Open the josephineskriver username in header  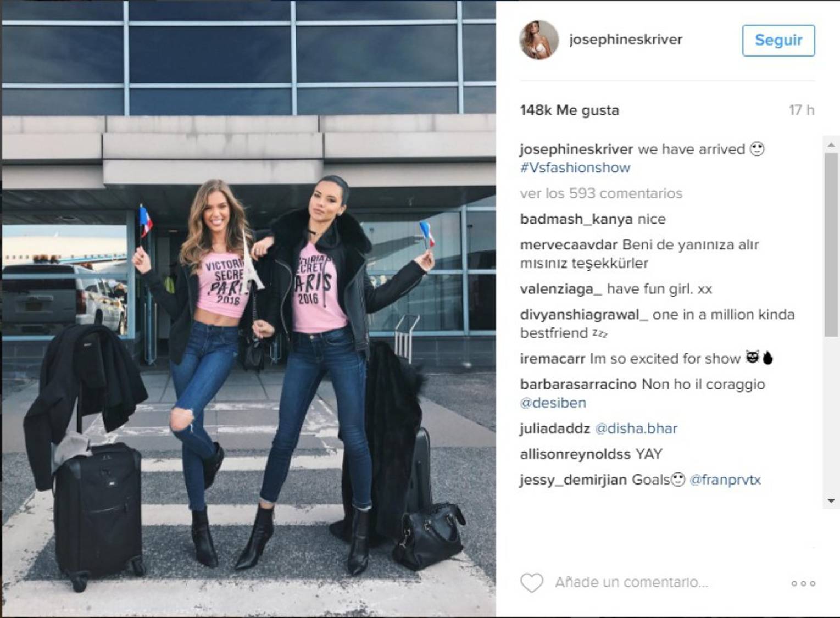(x=626, y=40)
